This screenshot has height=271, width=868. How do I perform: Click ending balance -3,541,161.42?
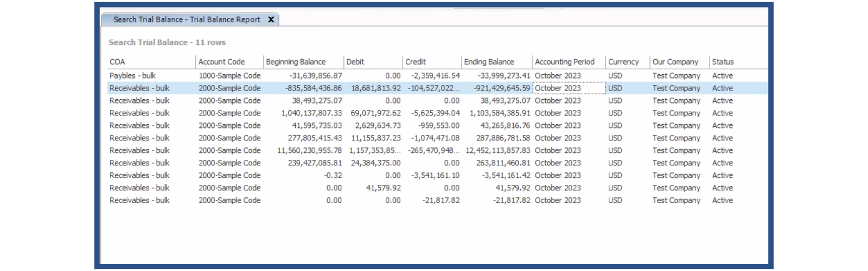506,176
